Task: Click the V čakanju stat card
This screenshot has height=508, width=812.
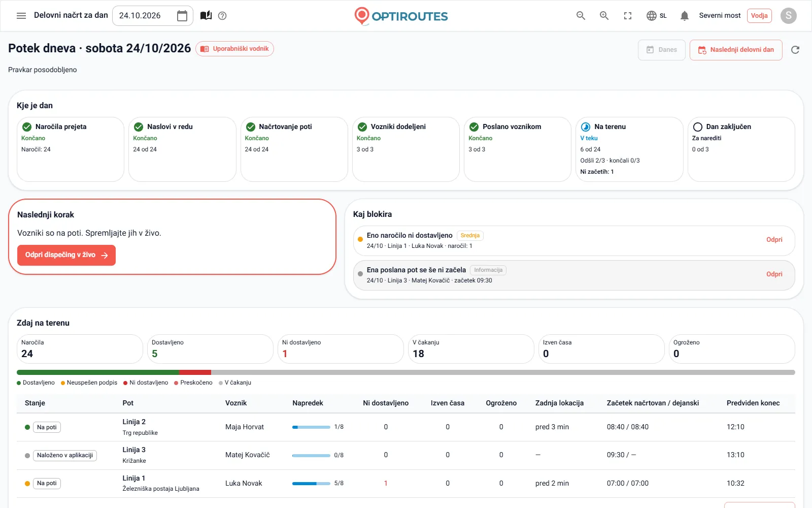Action: pos(471,349)
